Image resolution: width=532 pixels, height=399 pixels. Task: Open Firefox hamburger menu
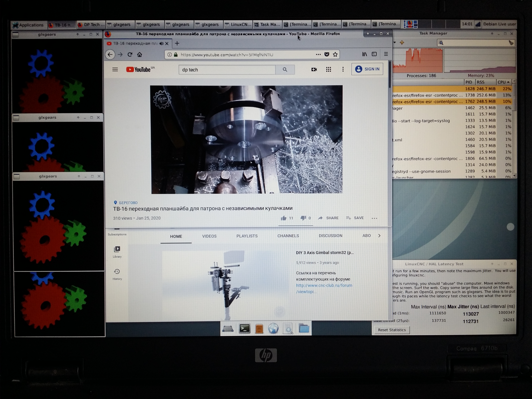point(386,54)
